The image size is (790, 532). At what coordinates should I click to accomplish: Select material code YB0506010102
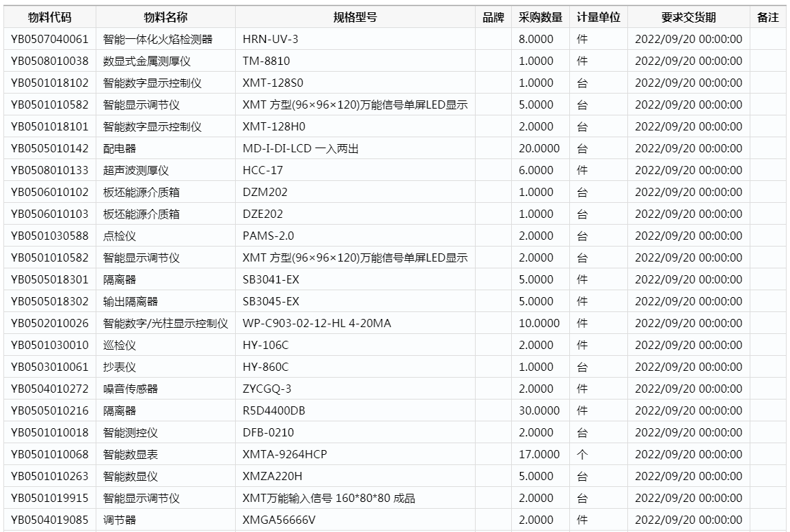coord(50,193)
